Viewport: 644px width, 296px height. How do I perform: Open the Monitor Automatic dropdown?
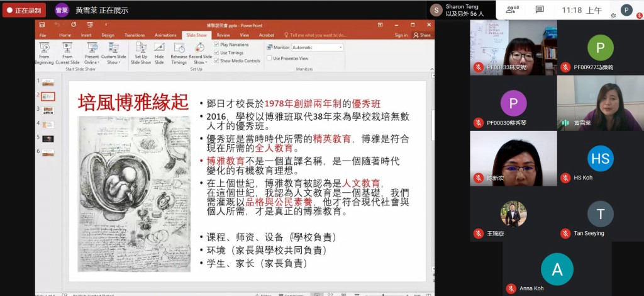pyautogui.click(x=317, y=47)
